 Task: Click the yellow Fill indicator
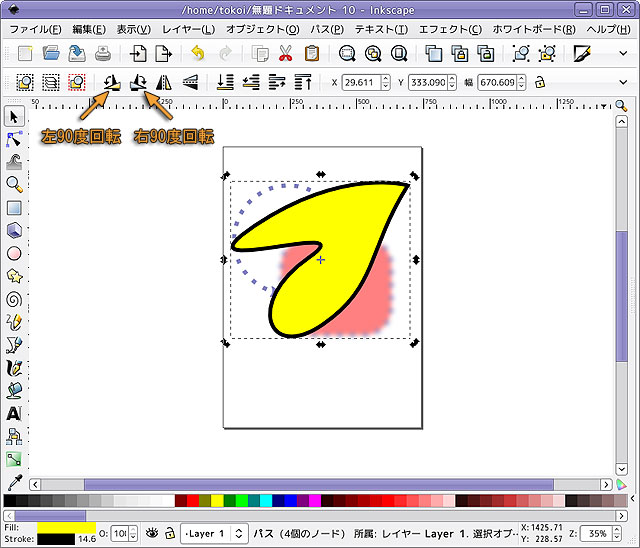coord(65,526)
